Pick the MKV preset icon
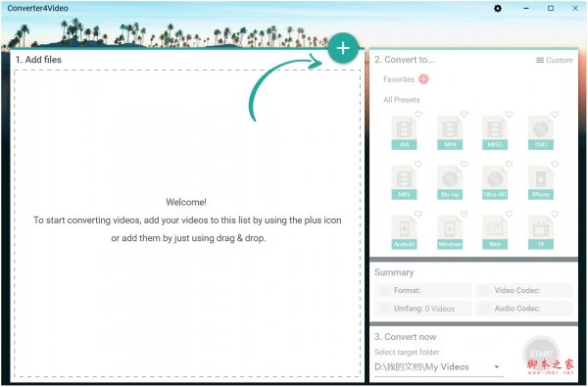The image size is (588, 387). (404, 182)
